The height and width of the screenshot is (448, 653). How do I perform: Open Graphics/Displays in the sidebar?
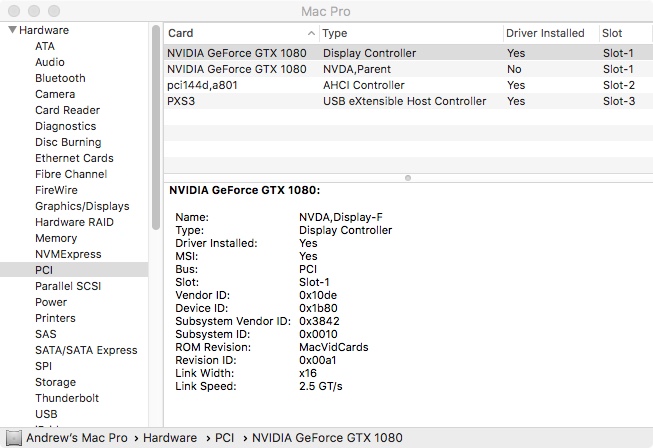point(82,206)
